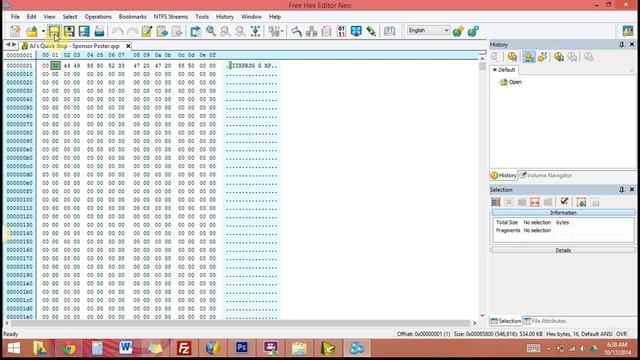This screenshot has width=640, height=360.
Task: Open the dropdown arrow beside Open file
Action: pos(42,31)
